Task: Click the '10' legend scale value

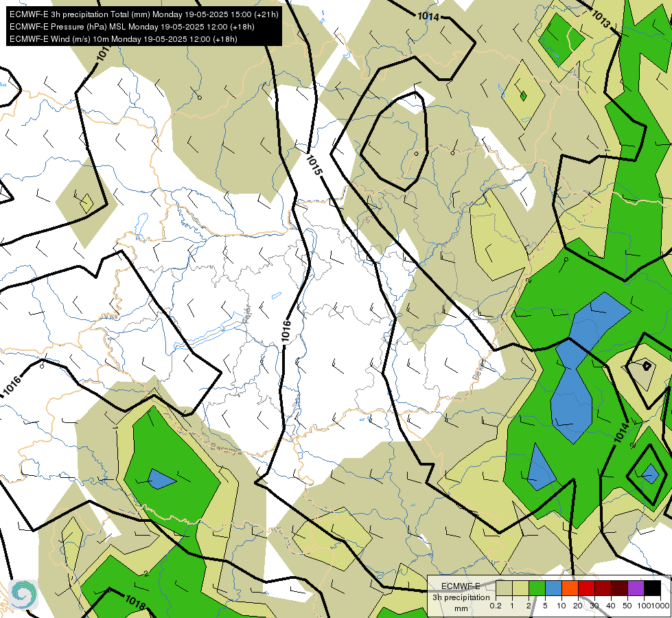Action: tap(561, 606)
